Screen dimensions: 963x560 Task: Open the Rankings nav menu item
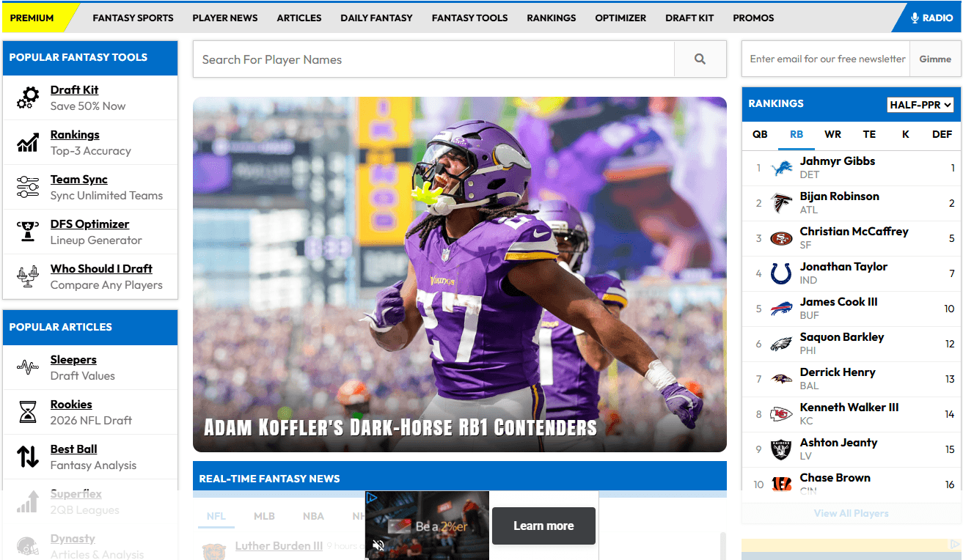pyautogui.click(x=552, y=18)
